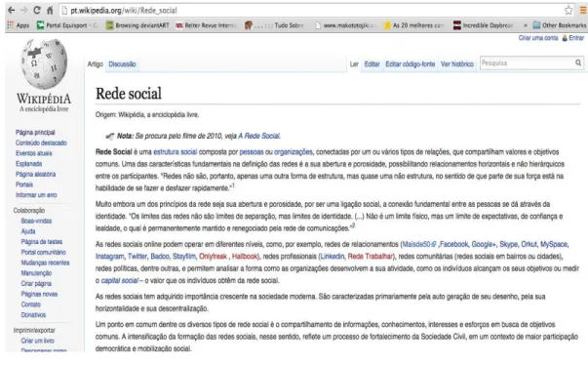This screenshot has height=365, width=588.
Task: Click Criar um livro link
Action: (37, 341)
